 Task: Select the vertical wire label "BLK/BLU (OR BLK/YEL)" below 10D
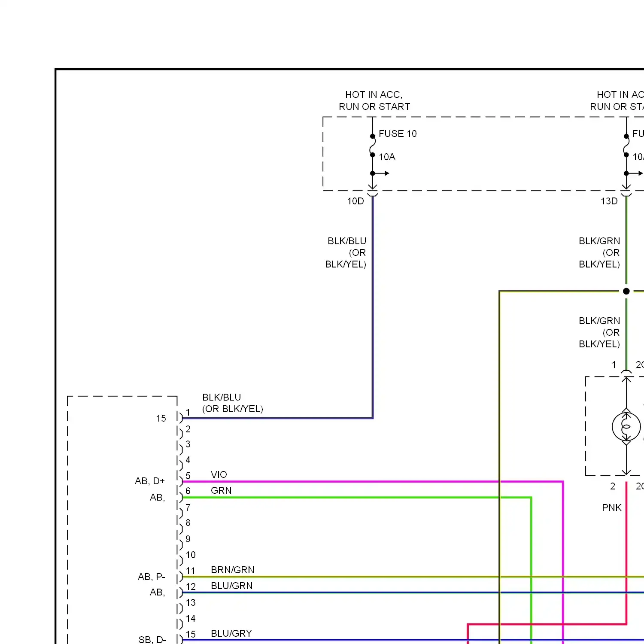[346, 252]
